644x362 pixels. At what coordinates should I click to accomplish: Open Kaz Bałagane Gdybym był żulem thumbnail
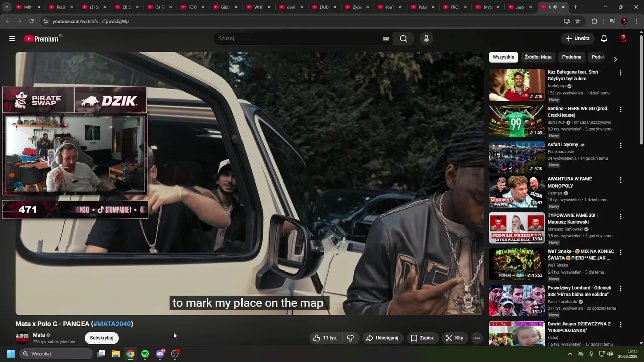[x=517, y=85]
